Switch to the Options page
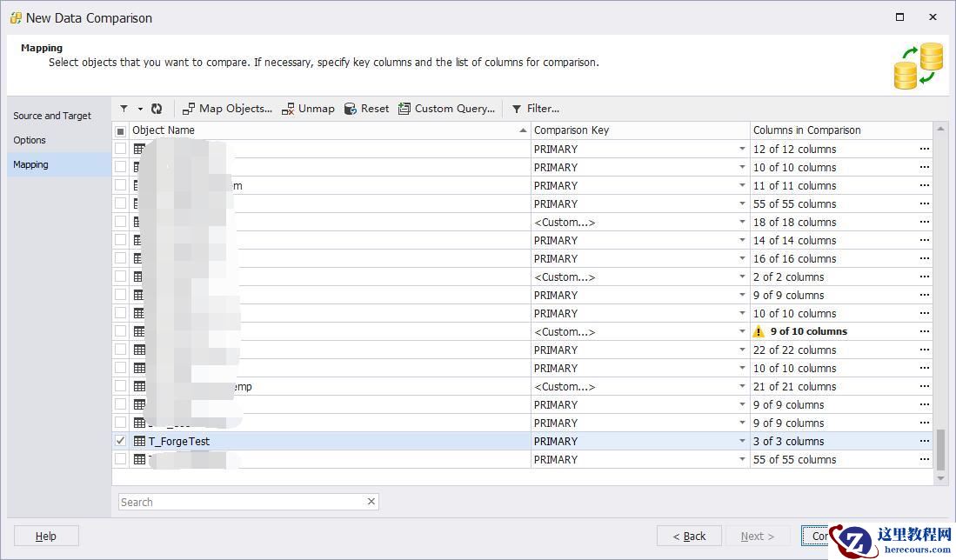This screenshot has height=560, width=956. point(30,140)
